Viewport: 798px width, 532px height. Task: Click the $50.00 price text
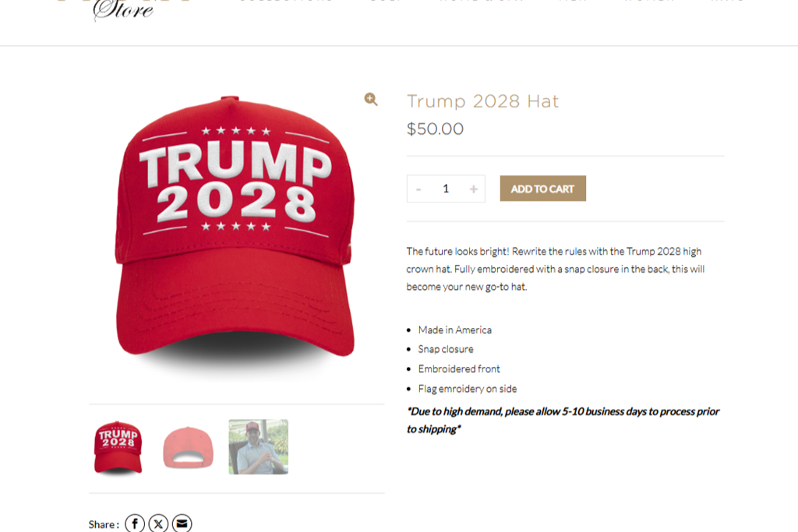pyautogui.click(x=435, y=129)
